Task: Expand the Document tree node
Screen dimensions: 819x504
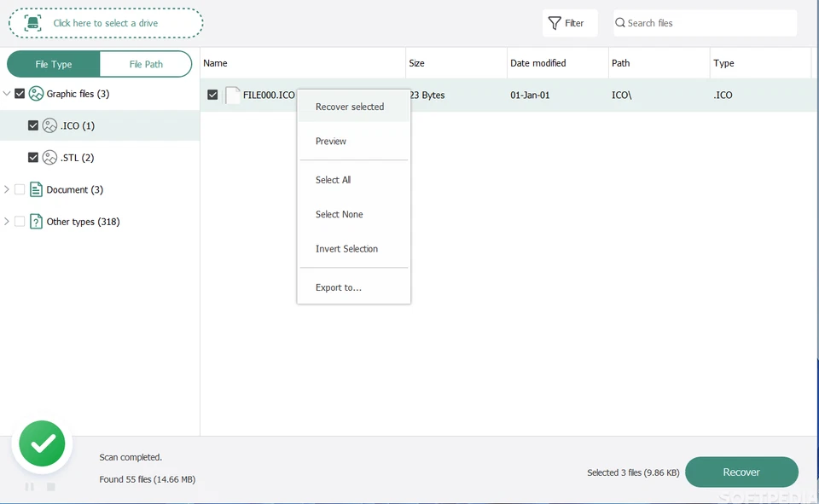Action: tap(7, 189)
